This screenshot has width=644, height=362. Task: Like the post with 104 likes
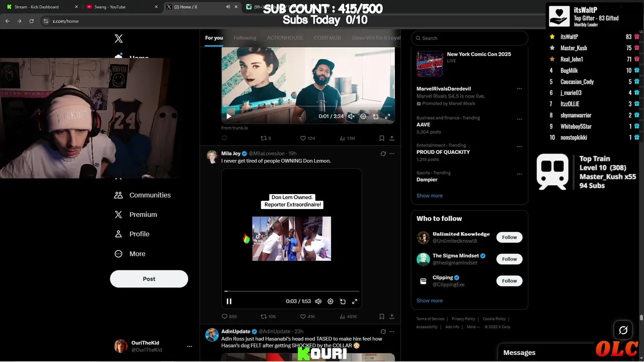[x=307, y=138]
